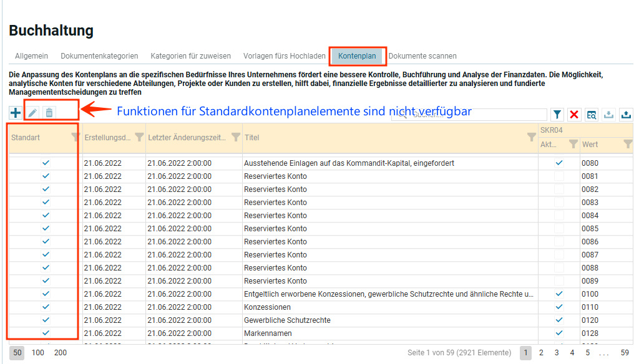Click the upload export icon
This screenshot has height=364, width=639.
(625, 115)
